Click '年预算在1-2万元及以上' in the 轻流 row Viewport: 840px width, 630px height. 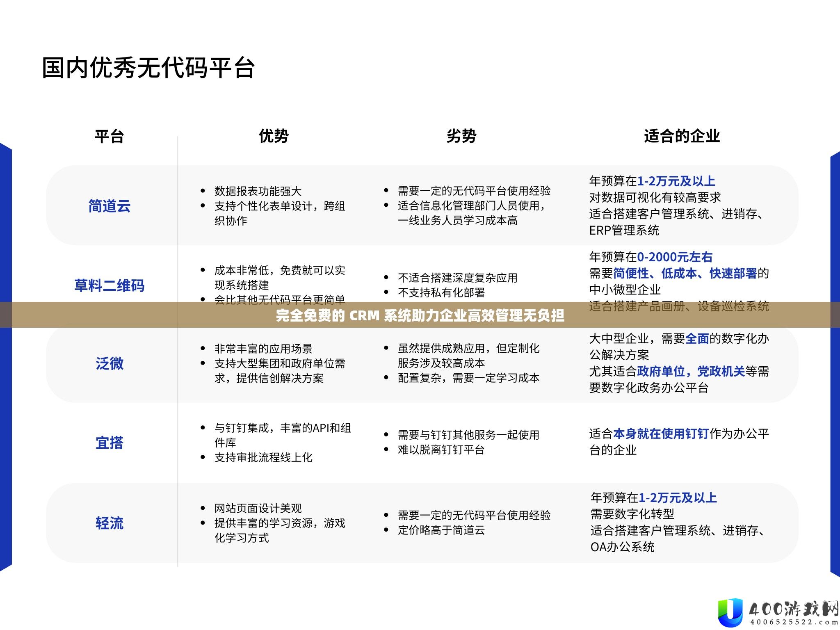(653, 498)
